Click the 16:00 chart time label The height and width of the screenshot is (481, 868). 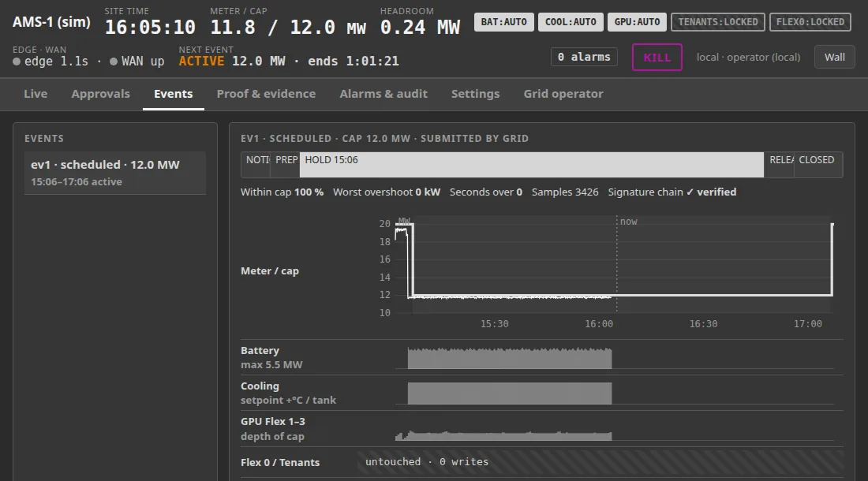599,324
